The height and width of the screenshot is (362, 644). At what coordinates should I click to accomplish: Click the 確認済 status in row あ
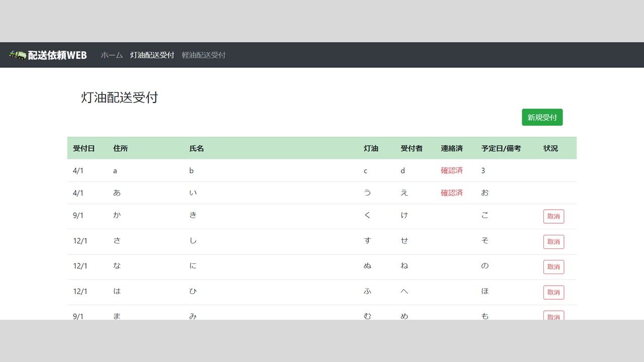click(x=452, y=193)
